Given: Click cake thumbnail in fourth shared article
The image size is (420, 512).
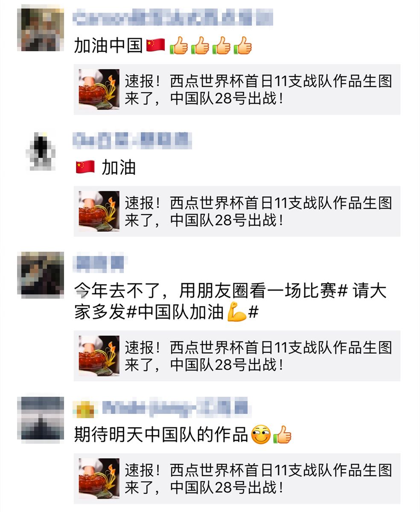Looking at the screenshot, I should point(99,479).
